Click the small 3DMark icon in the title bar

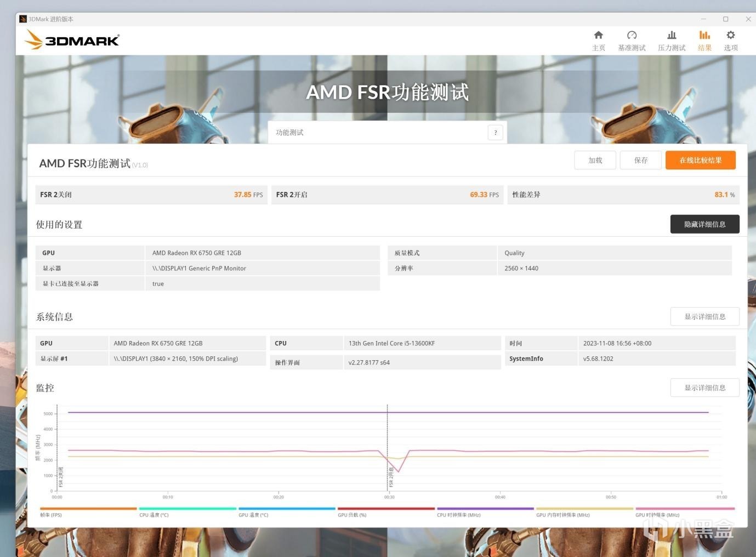coord(23,19)
